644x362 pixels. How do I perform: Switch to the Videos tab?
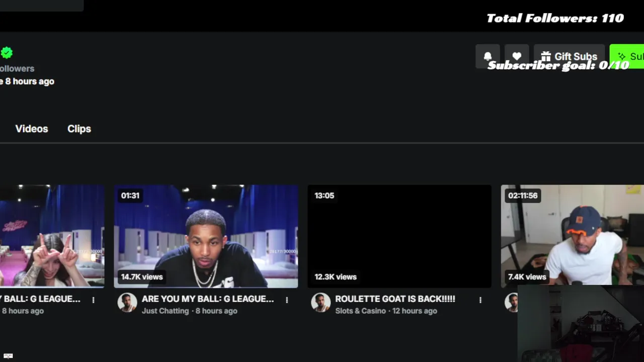[x=32, y=129]
